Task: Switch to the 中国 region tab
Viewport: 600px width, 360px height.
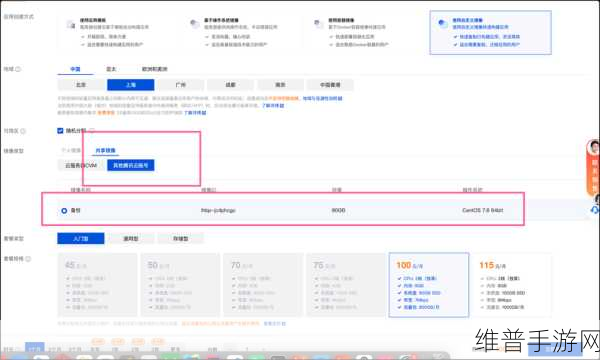Action: pyautogui.click(x=75, y=69)
